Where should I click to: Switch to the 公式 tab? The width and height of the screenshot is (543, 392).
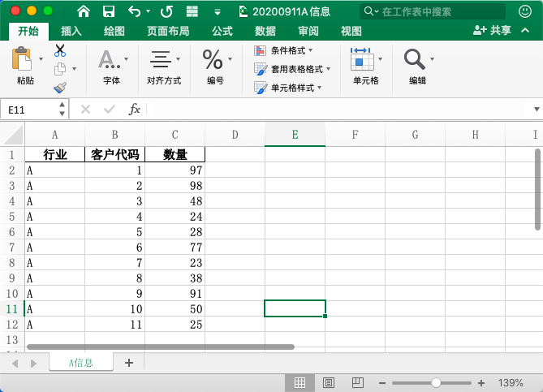pos(222,31)
